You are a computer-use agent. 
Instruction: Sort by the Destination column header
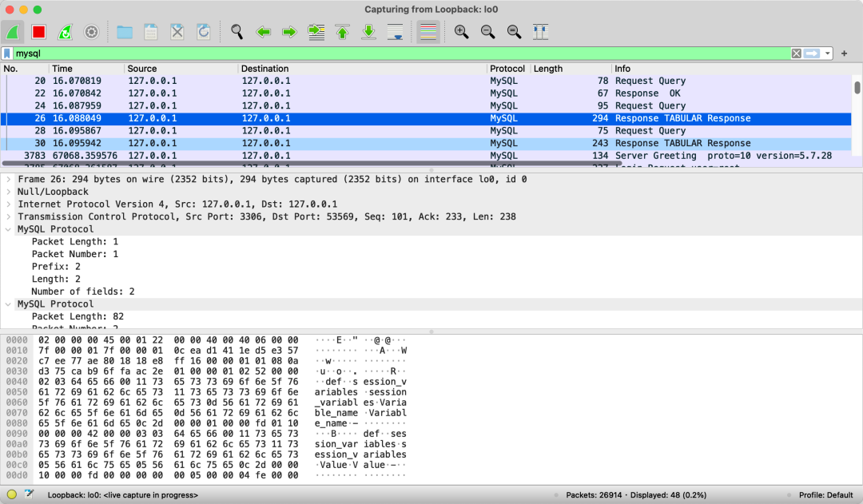[363, 69]
